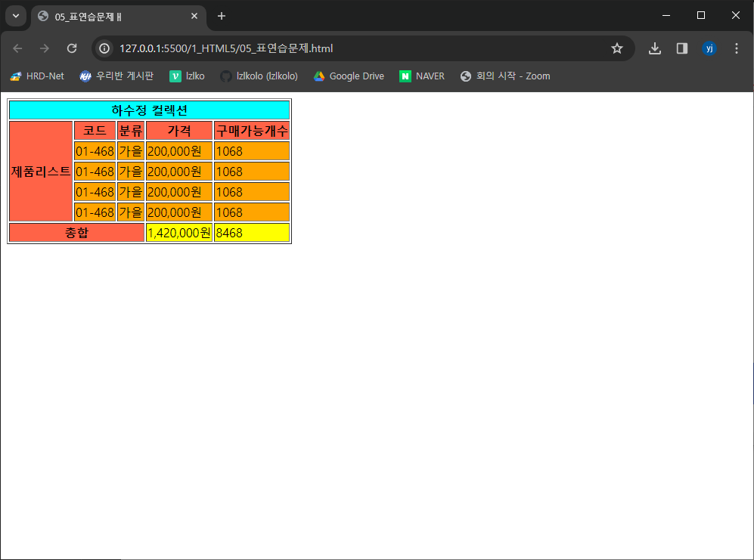Visit the 회의 시작 - Zoom bookmark
Viewport: 754px width, 560px height.
[x=504, y=76]
